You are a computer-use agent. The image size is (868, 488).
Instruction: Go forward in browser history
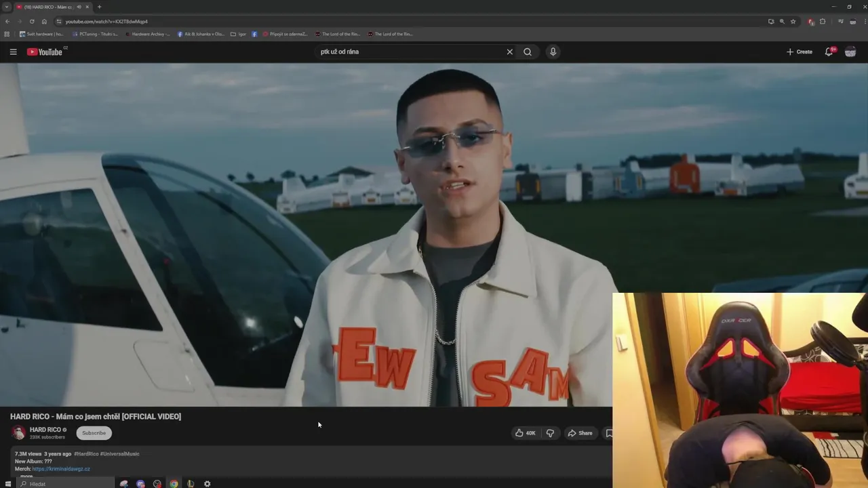click(20, 21)
